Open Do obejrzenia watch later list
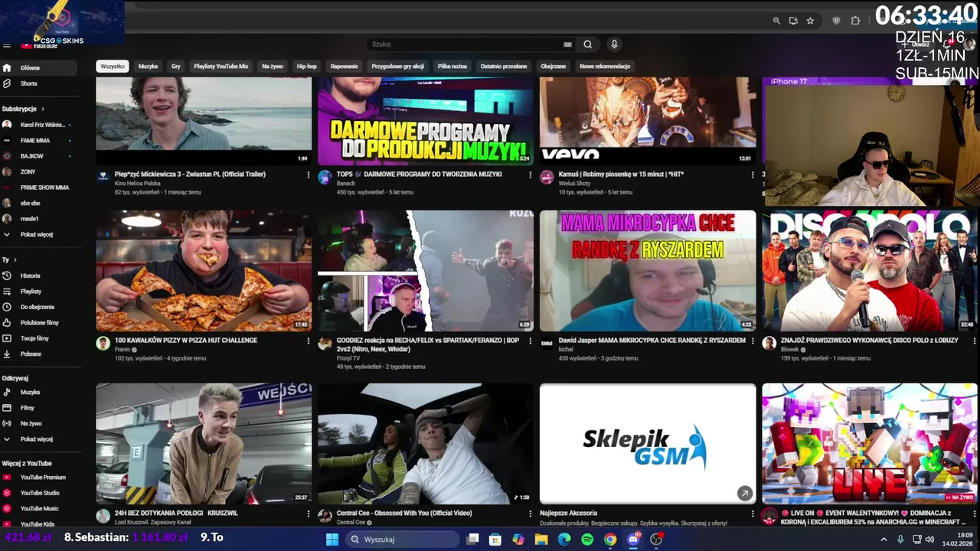Image resolution: width=980 pixels, height=551 pixels. tap(38, 307)
